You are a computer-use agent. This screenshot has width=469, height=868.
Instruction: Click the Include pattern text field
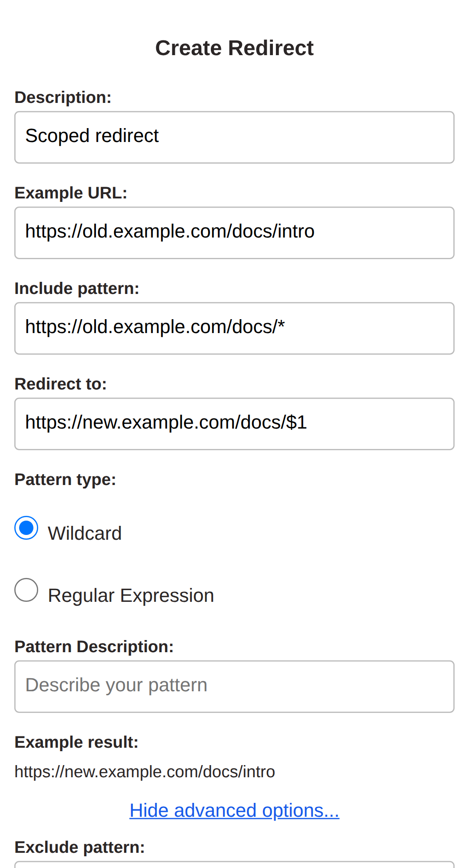click(234, 328)
